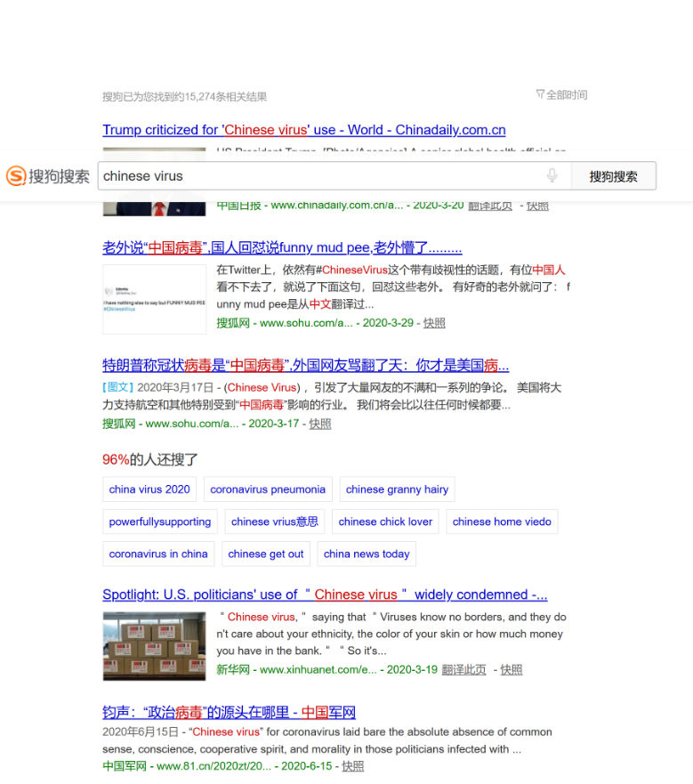693x784 pixels.
Task: Select related search chinese chick lover
Action: (385, 521)
